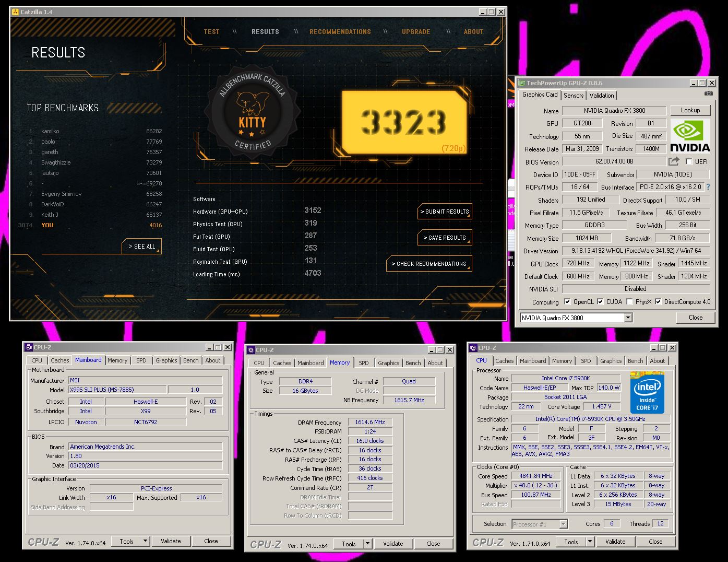Screen dimensions: 728x562
Task: Toggle the OpenCL checkbox
Action: click(x=567, y=302)
